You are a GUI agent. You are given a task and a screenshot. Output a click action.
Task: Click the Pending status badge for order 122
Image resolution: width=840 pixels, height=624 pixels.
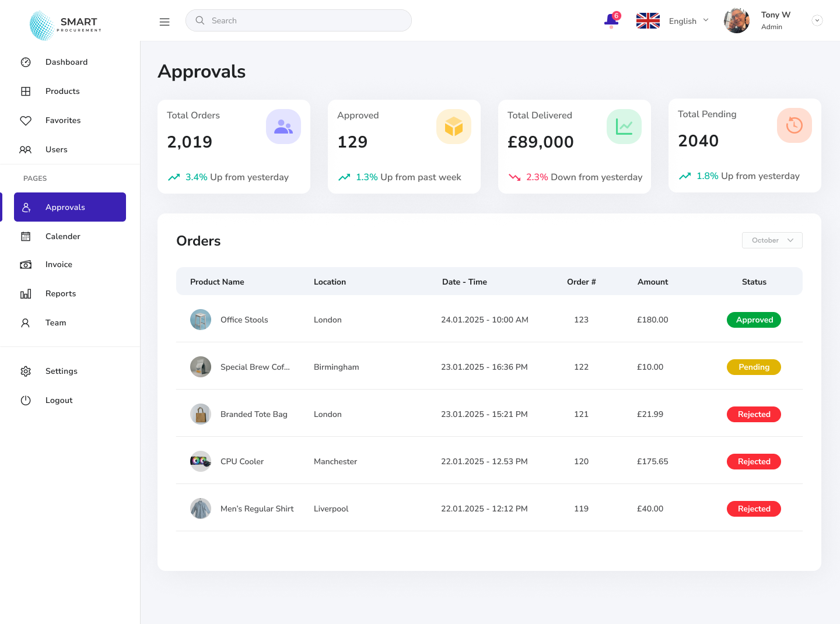pyautogui.click(x=754, y=367)
